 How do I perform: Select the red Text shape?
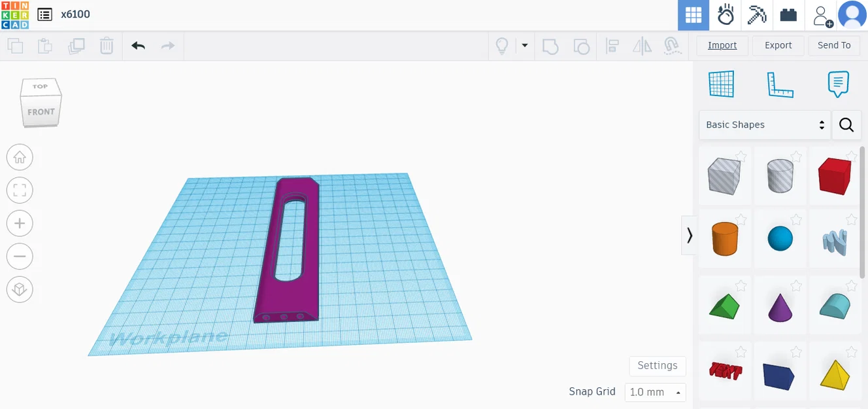click(726, 372)
